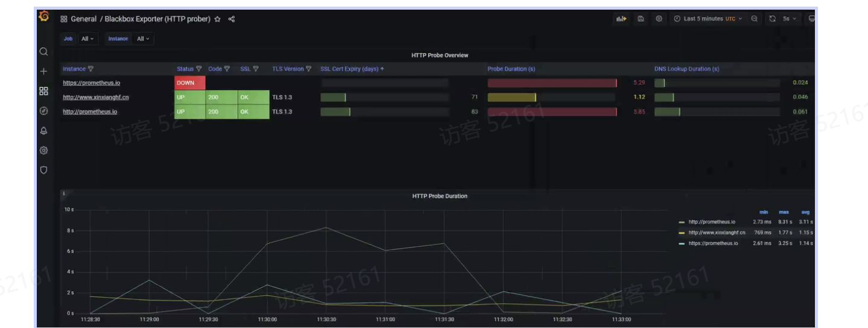Sort by SSL Cert Expiry column header
The width and height of the screenshot is (868, 328).
[349, 69]
